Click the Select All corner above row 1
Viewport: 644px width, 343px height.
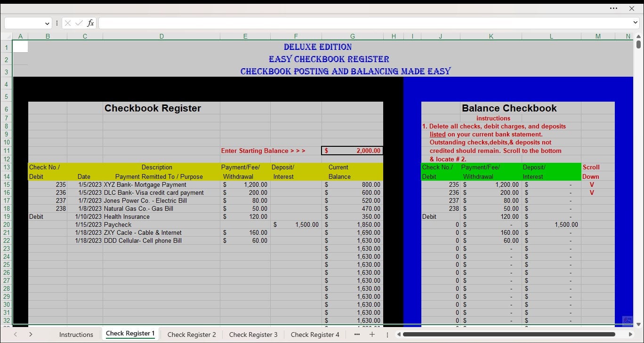coord(7,36)
